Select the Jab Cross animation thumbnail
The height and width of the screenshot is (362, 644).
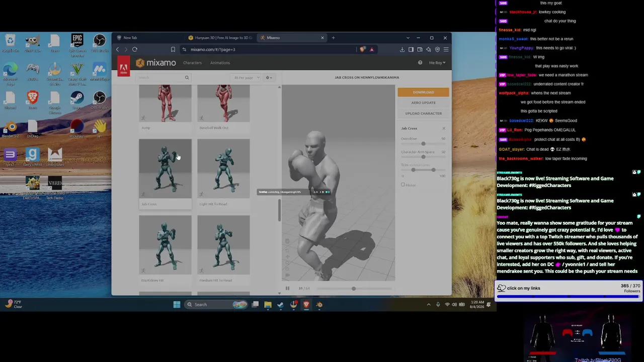165,169
